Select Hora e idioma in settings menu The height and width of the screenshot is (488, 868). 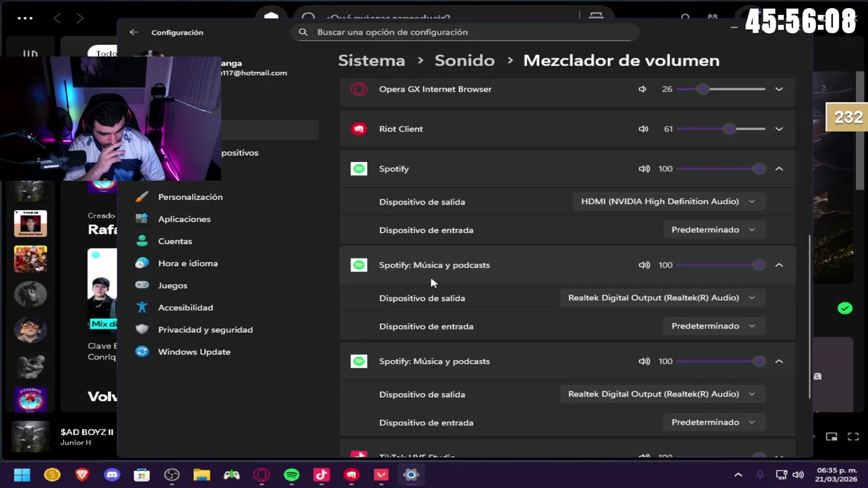pos(188,263)
